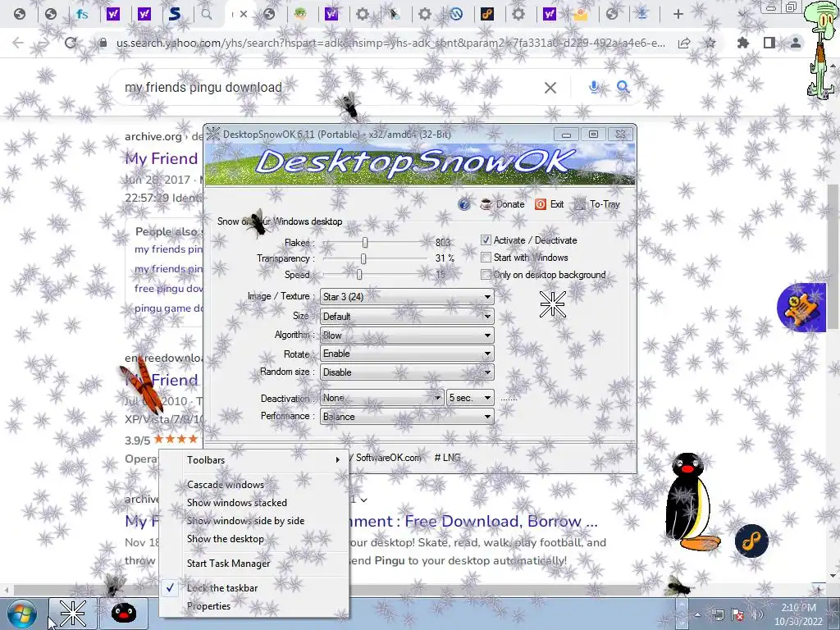Open the Size dropdown
This screenshot has width=840, height=630.
(x=407, y=316)
